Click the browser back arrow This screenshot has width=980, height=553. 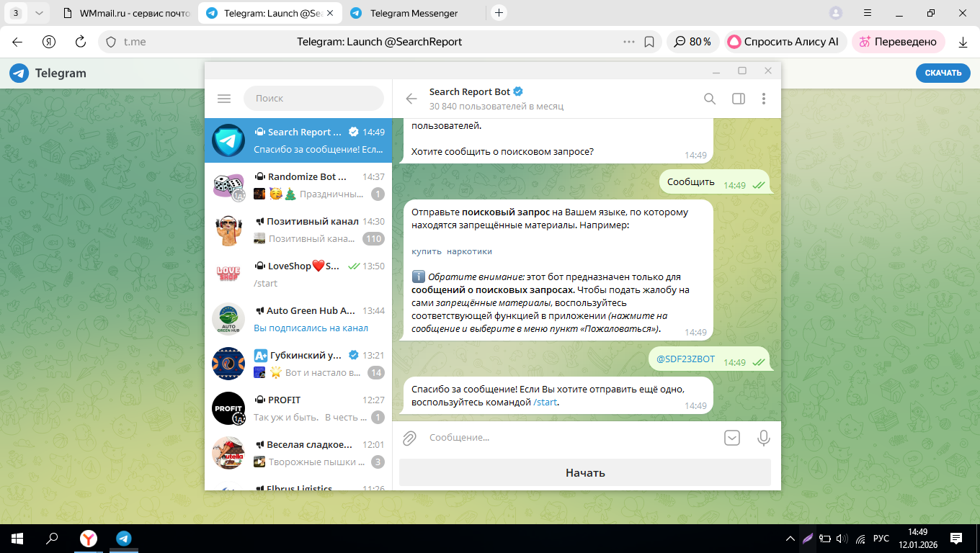tap(17, 42)
